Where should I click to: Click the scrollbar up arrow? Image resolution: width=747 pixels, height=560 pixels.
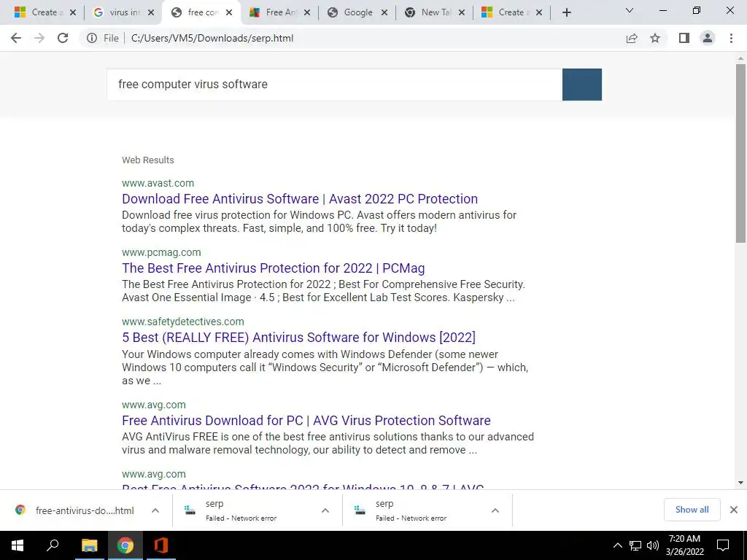pyautogui.click(x=740, y=59)
